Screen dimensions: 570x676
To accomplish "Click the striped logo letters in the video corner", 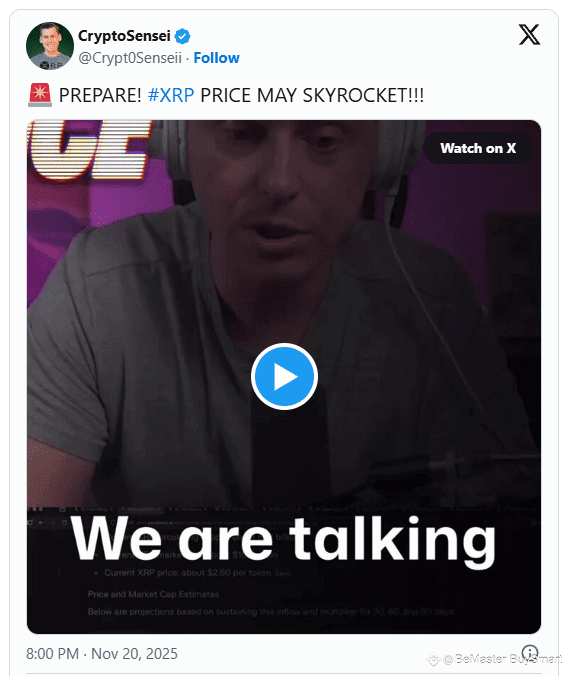I will click(90, 149).
